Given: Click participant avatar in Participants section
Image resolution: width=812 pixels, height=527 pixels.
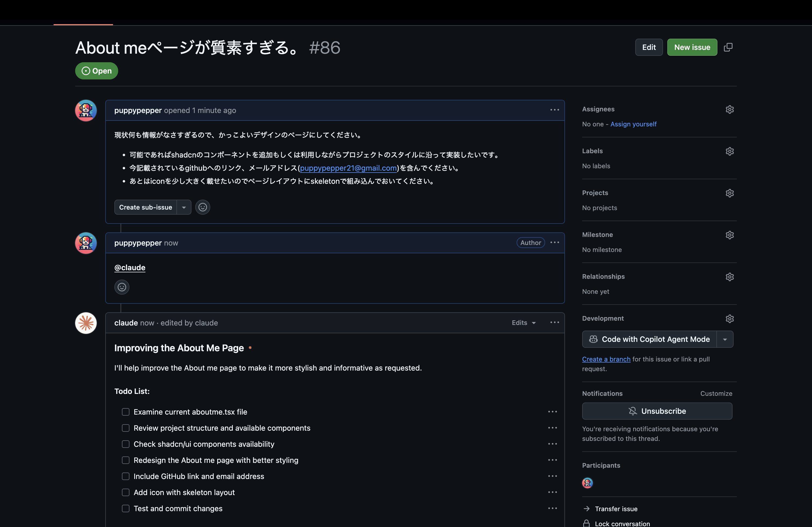Looking at the screenshot, I should pyautogui.click(x=587, y=483).
